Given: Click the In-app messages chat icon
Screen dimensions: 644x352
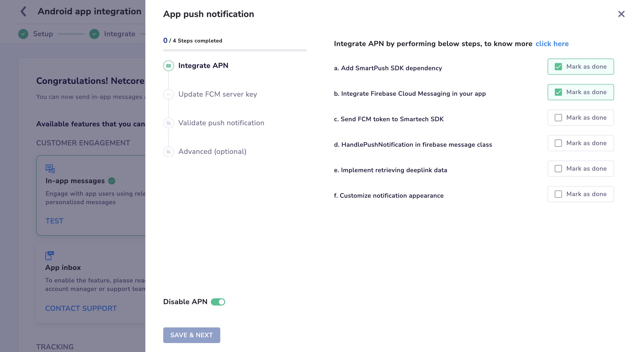Looking at the screenshot, I should (x=50, y=169).
